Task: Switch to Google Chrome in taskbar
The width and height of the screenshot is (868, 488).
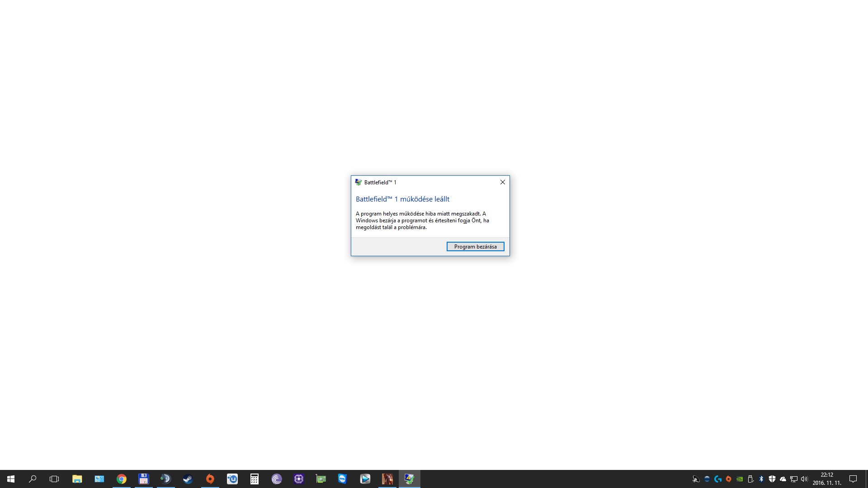Action: point(122,479)
